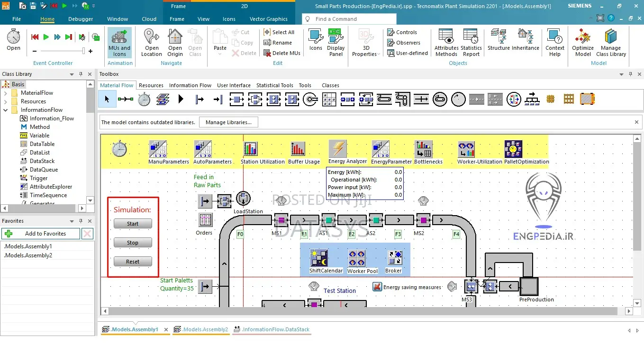Switch to Resources toolbox tab
The height and width of the screenshot is (345, 644).
click(x=151, y=85)
